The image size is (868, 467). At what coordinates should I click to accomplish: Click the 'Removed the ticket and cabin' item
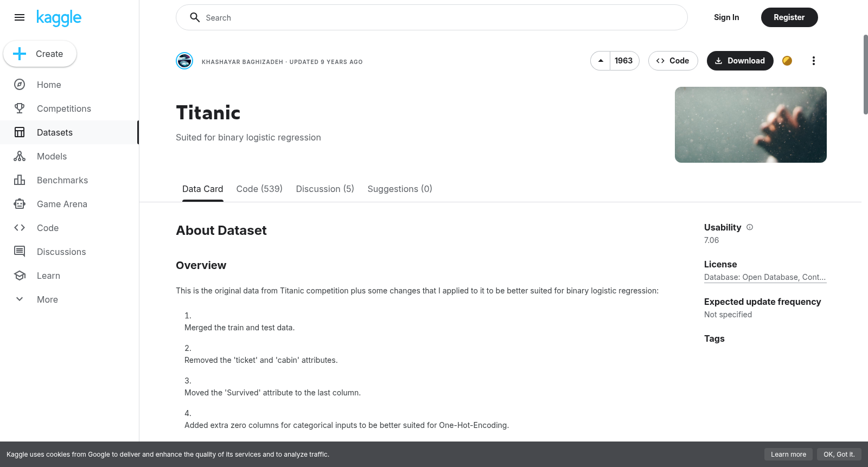pos(261,360)
